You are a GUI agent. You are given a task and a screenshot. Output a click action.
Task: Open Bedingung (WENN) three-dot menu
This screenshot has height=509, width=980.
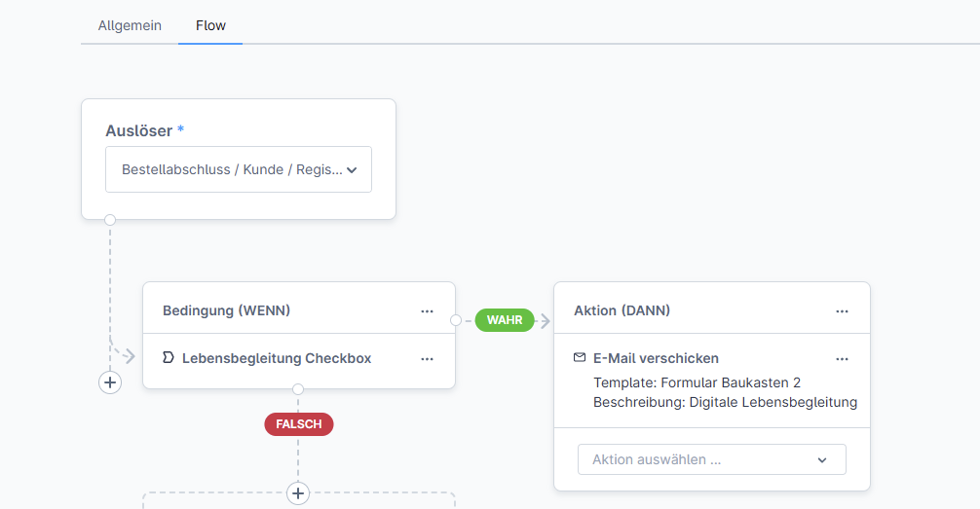point(427,311)
